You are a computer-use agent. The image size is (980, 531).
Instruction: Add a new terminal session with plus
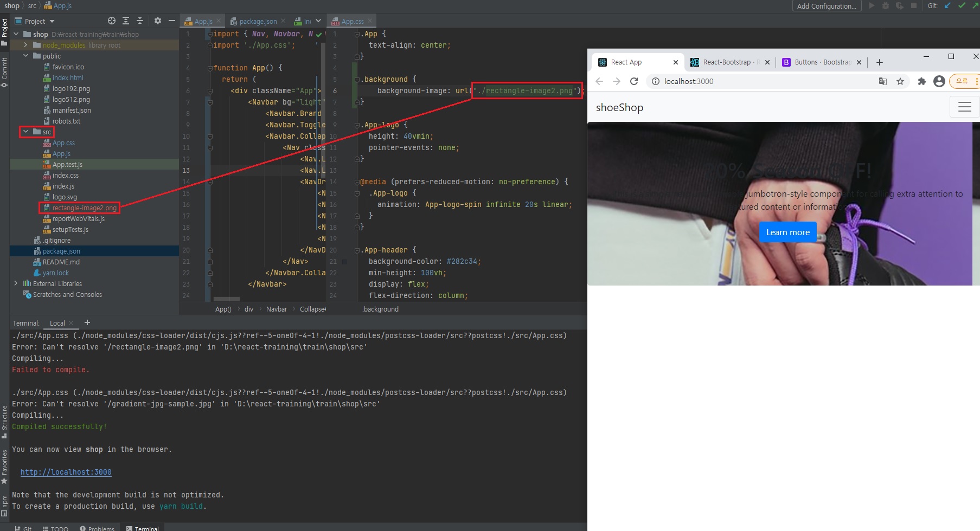click(87, 323)
